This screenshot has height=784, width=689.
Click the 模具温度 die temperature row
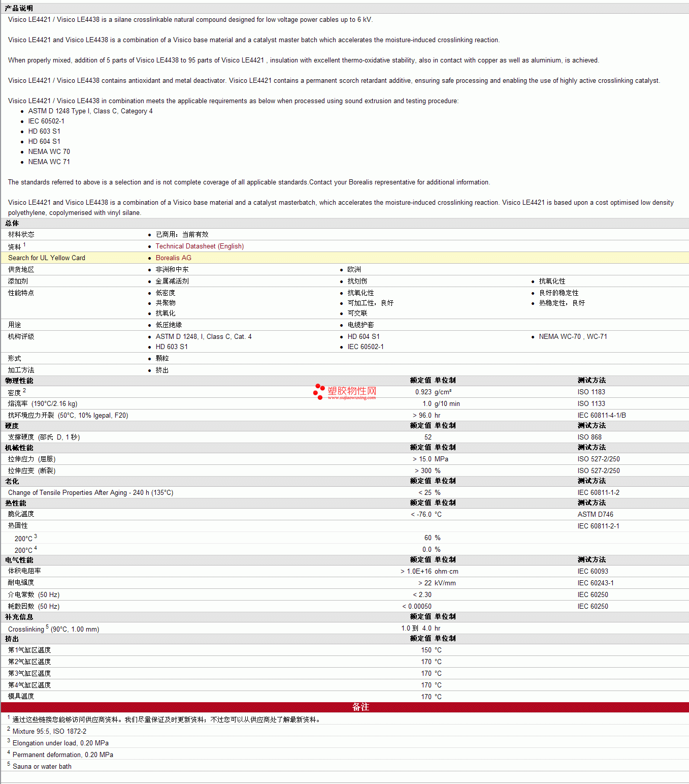[x=345, y=697]
